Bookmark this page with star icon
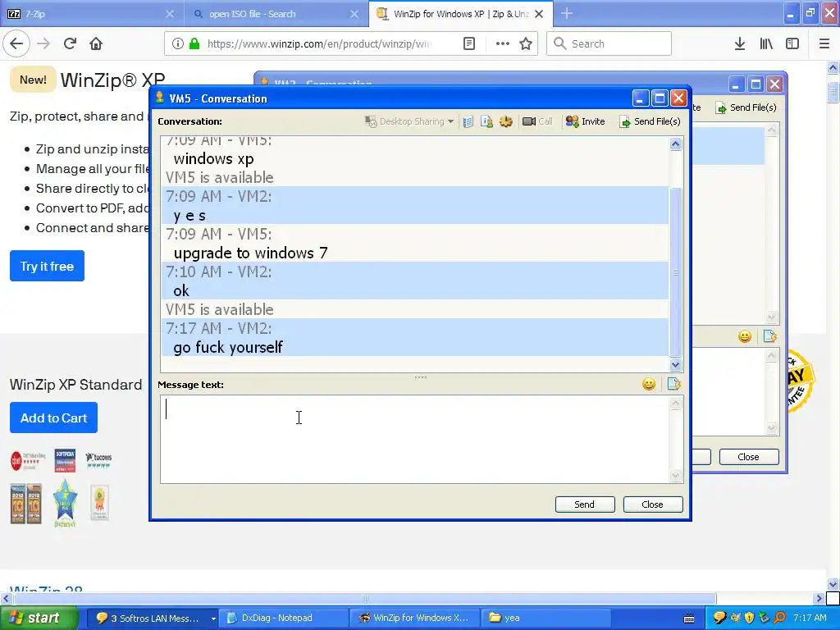 tap(526, 43)
